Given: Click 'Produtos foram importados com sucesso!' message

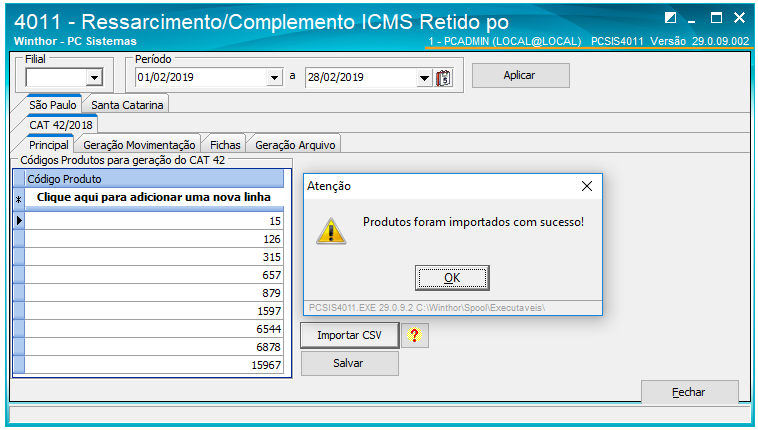Looking at the screenshot, I should click(x=473, y=222).
